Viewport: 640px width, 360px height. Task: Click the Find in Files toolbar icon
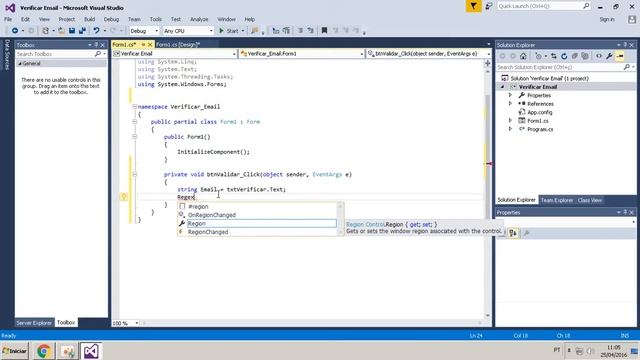point(255,31)
